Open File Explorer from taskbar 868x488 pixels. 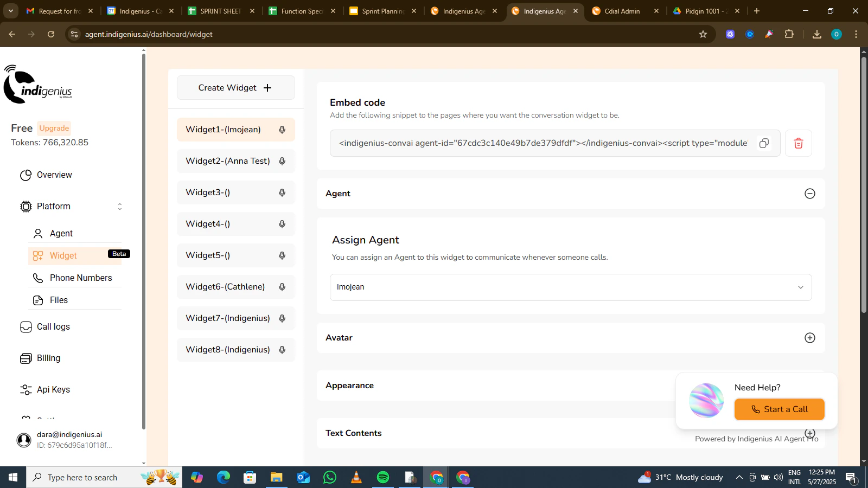[x=277, y=477]
